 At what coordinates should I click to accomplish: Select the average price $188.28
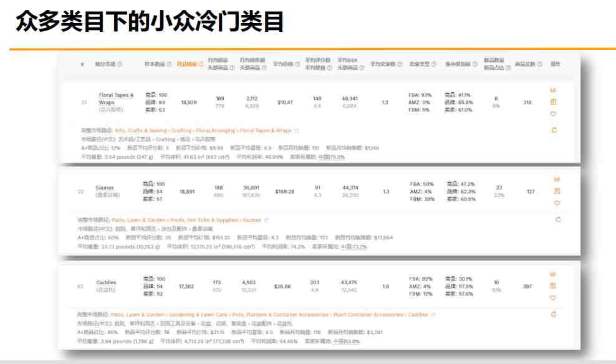285,191
